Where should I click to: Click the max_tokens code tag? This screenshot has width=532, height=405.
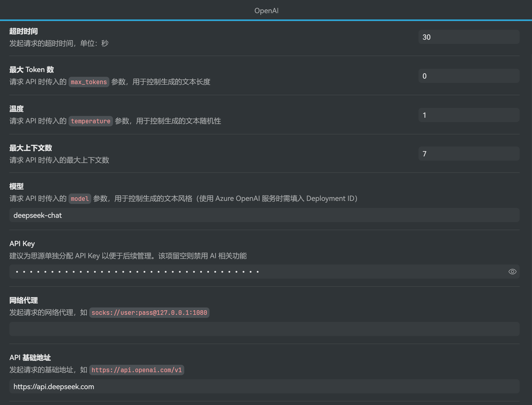coord(89,82)
